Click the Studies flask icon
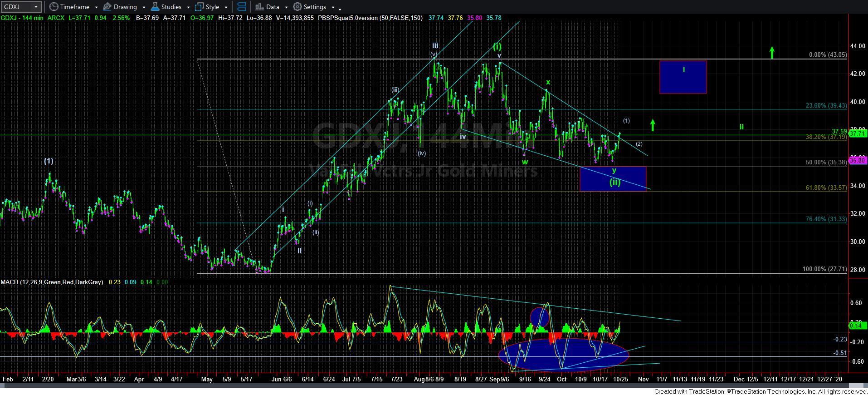The image size is (868, 395). tap(155, 7)
